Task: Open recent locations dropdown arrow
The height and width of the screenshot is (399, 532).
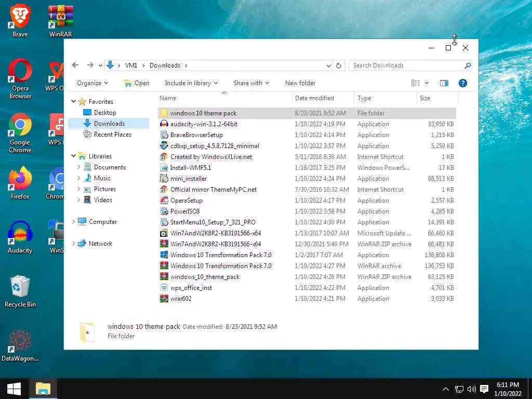Action: tap(100, 65)
